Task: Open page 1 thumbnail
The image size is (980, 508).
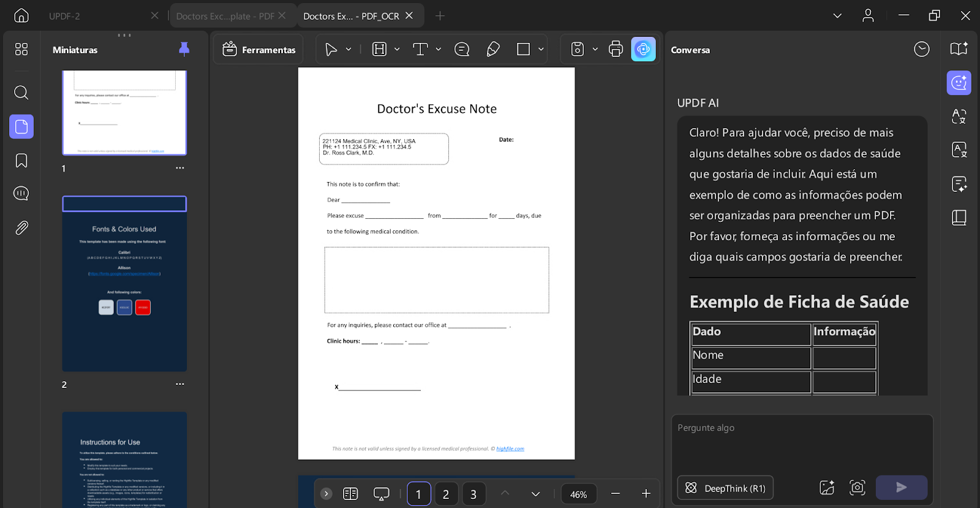Action: (x=124, y=113)
